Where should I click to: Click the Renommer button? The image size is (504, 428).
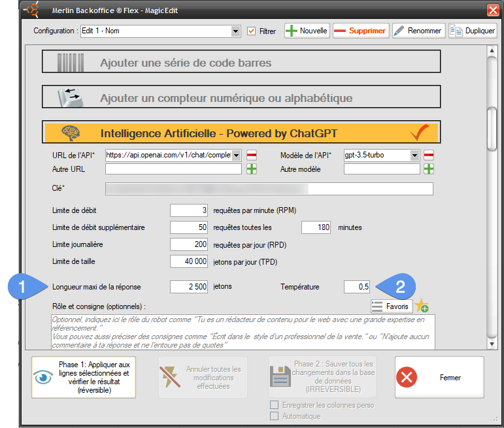pos(418,31)
